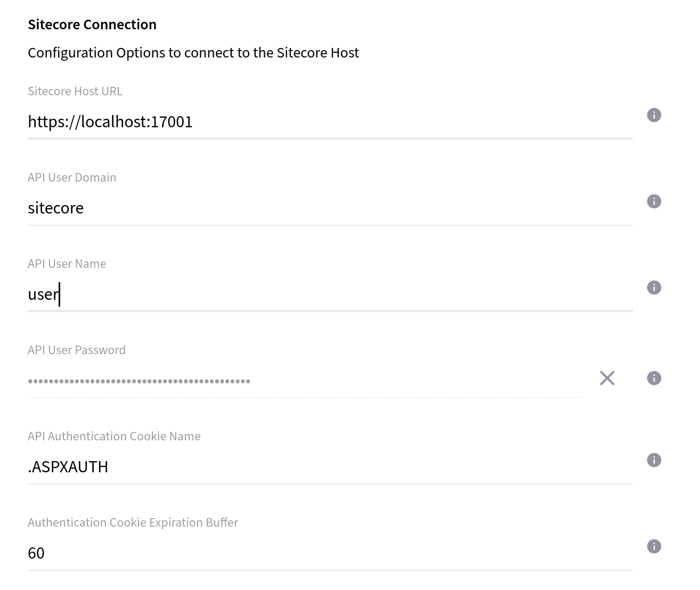700x590 pixels.
Task: Open info tooltip for API Authentication Cookie Name
Action: (654, 460)
